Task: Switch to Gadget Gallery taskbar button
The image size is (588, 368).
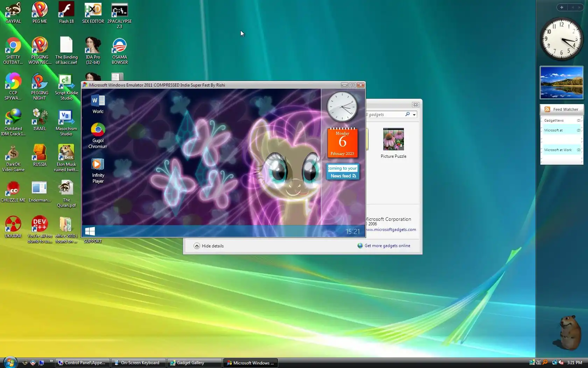Action: point(195,363)
